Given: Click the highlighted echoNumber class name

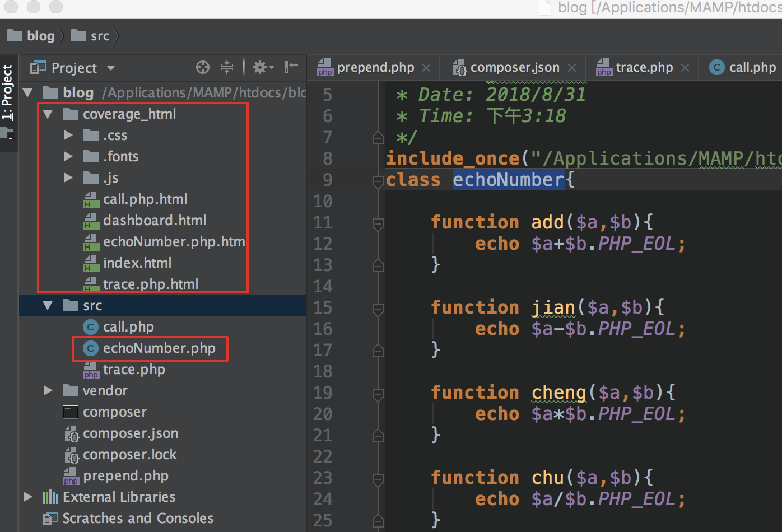Looking at the screenshot, I should (509, 180).
